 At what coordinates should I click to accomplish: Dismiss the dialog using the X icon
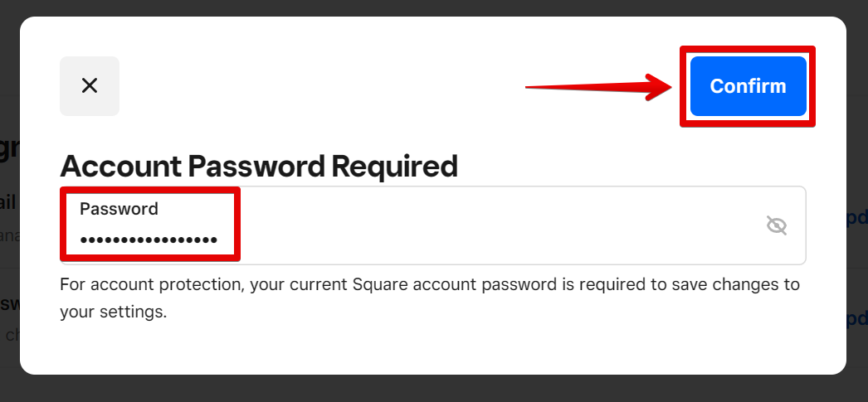point(90,86)
